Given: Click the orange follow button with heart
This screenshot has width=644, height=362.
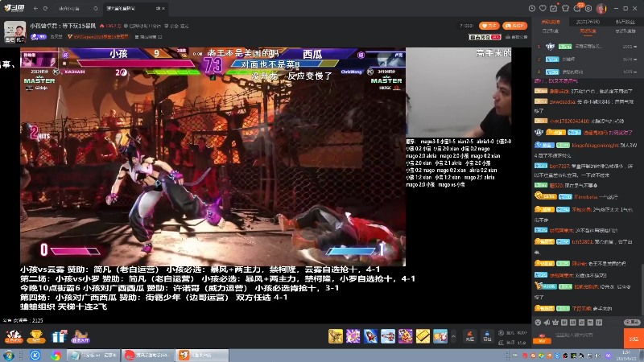Looking at the screenshot, I should coord(489,26).
